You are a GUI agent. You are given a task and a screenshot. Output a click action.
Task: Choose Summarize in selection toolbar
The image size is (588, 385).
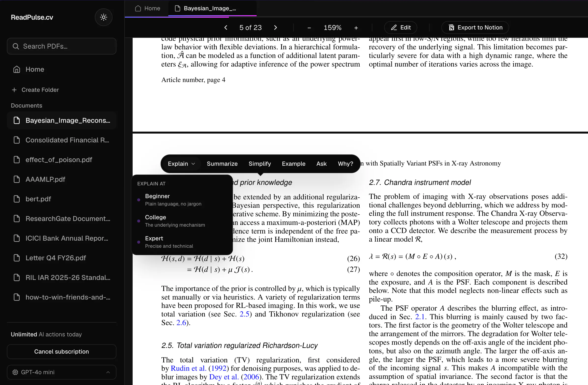coord(222,164)
